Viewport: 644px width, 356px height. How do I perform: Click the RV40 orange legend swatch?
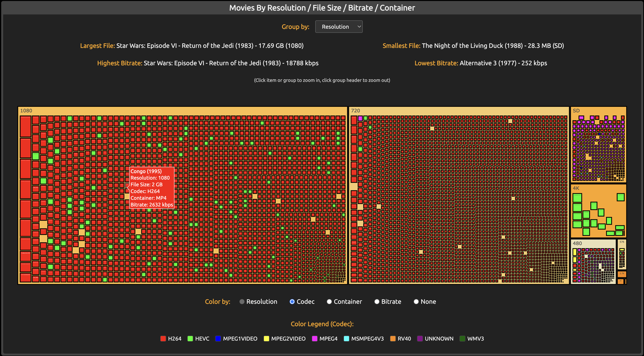393,339
